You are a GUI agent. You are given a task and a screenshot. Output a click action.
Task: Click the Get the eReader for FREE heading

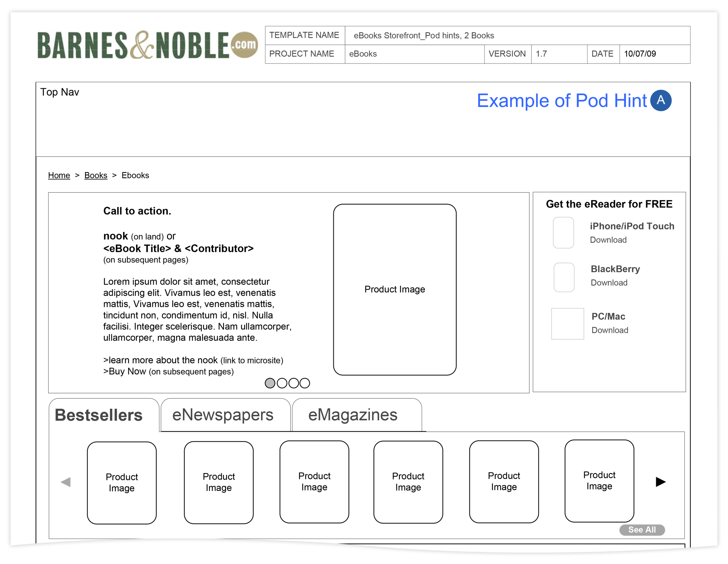tap(609, 204)
